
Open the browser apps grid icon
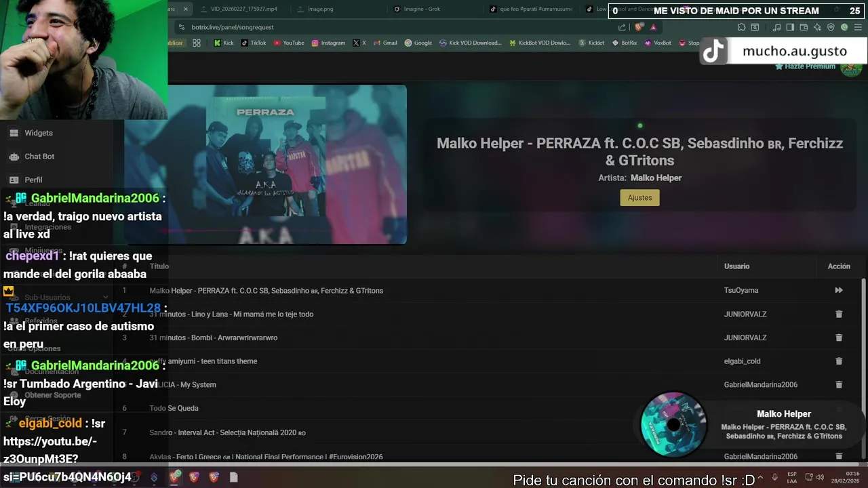[197, 43]
